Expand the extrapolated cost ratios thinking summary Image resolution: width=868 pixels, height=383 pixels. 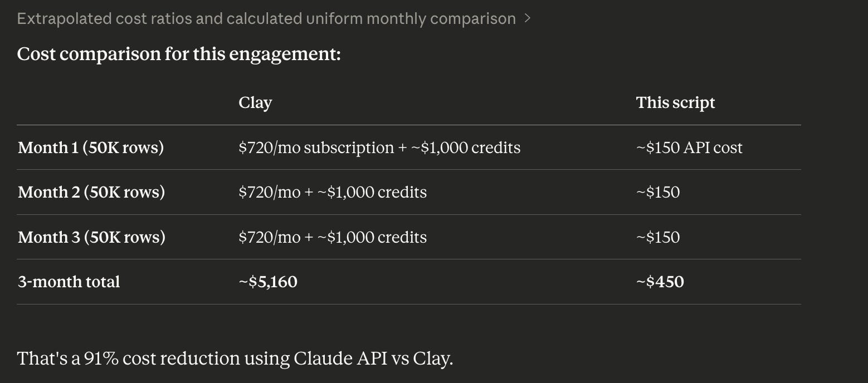(274, 19)
